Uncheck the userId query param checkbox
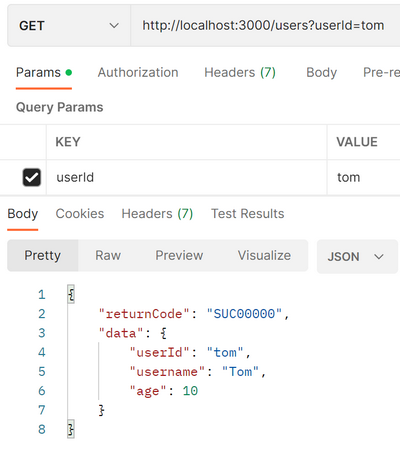The height and width of the screenshot is (450, 400). [32, 177]
